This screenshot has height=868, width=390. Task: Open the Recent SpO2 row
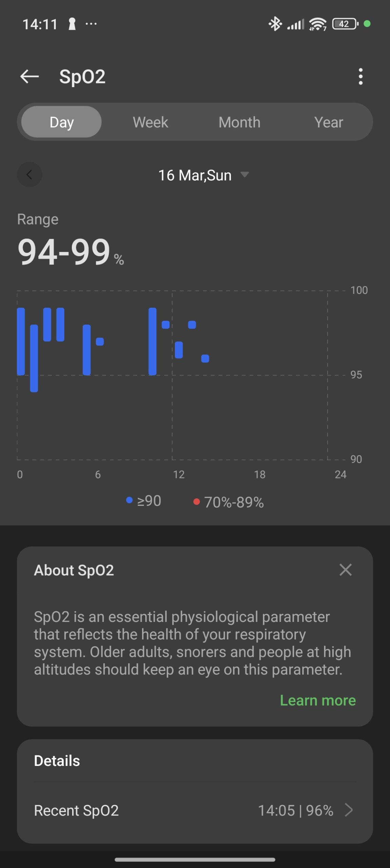[x=195, y=810]
